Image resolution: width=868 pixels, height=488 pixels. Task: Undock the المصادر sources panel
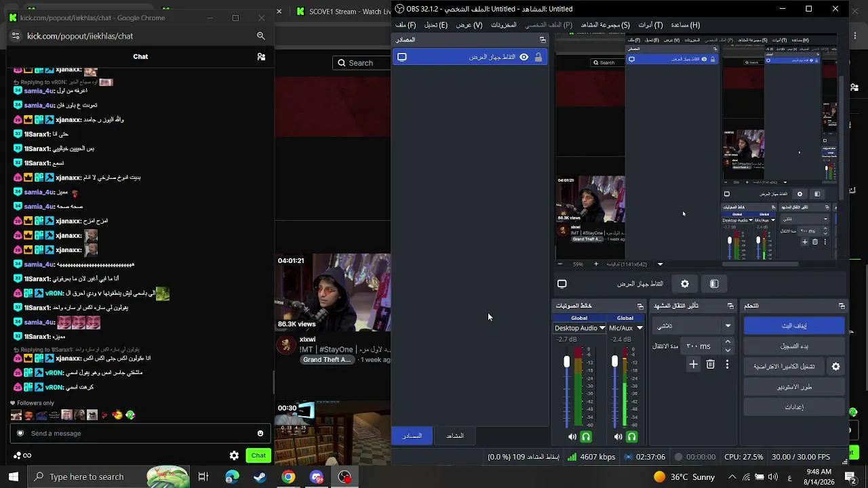coord(542,40)
